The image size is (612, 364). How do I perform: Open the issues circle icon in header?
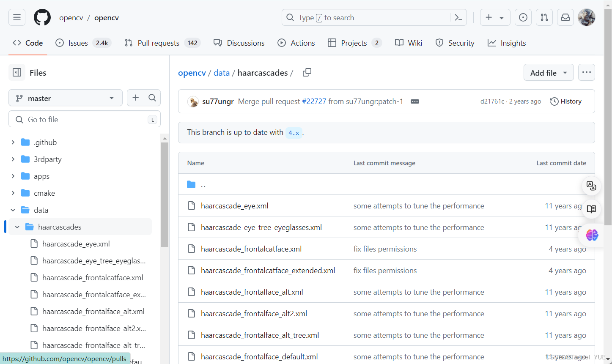[523, 17]
